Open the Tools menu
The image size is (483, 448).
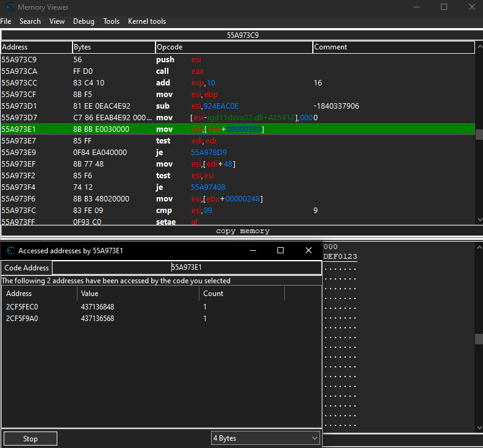[111, 21]
